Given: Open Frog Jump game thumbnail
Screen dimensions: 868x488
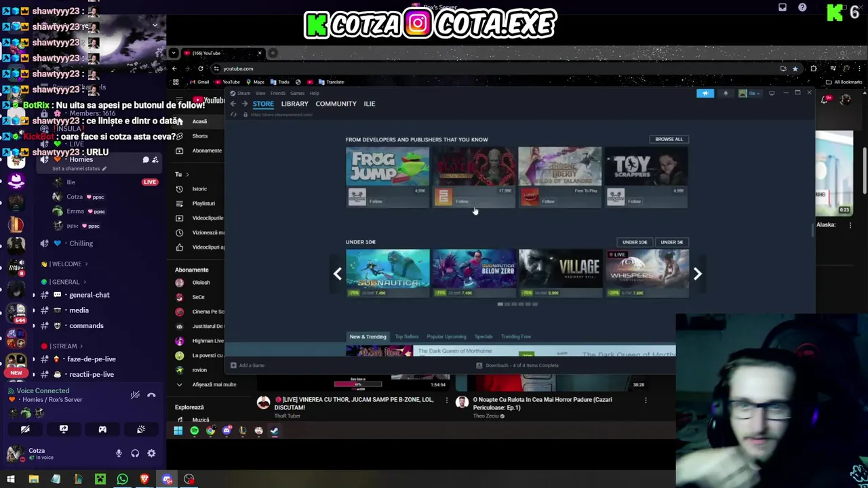Looking at the screenshot, I should point(387,166).
